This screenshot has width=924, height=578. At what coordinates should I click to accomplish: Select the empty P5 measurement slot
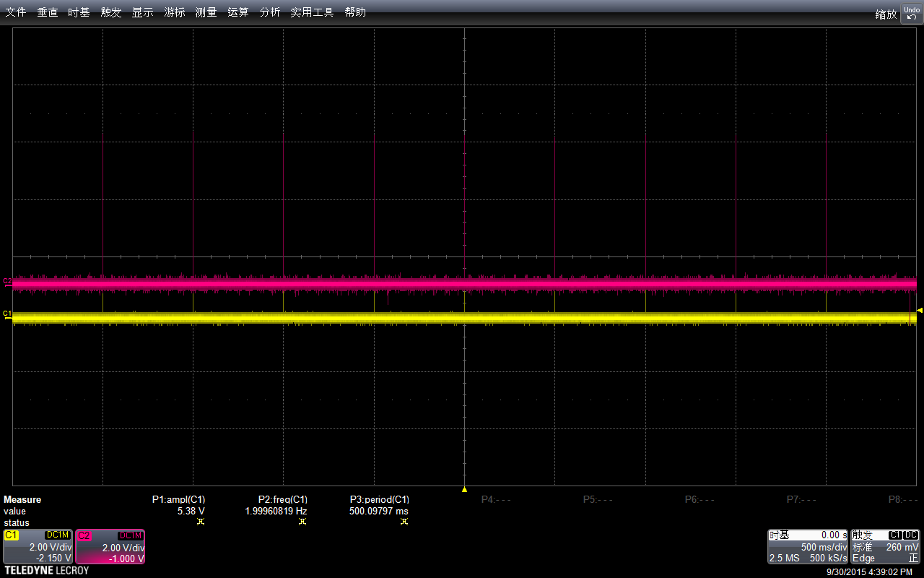point(598,499)
